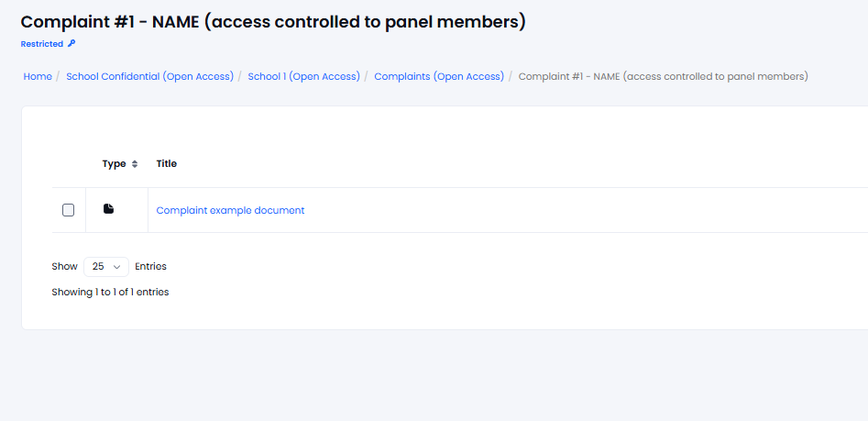This screenshot has width=868, height=421.
Task: Click the sort arrows next to Type
Action: (135, 164)
